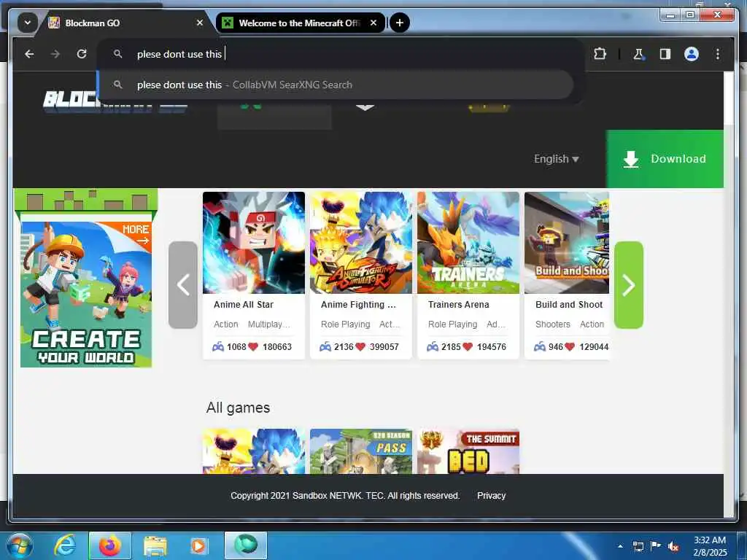Click the green Download button
This screenshot has width=747, height=560.
tap(665, 159)
